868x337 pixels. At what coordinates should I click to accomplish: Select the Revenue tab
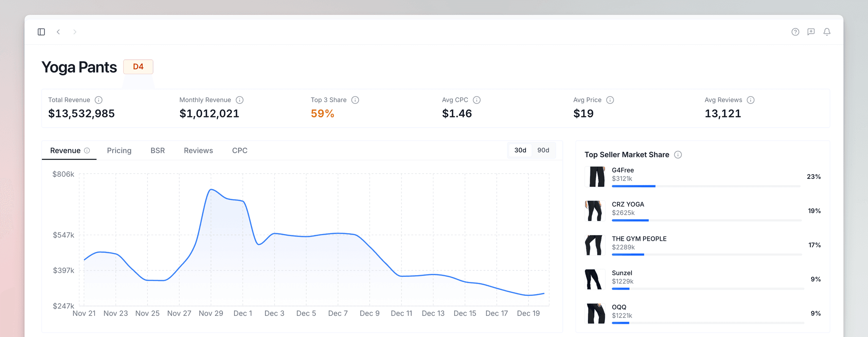tap(69, 150)
